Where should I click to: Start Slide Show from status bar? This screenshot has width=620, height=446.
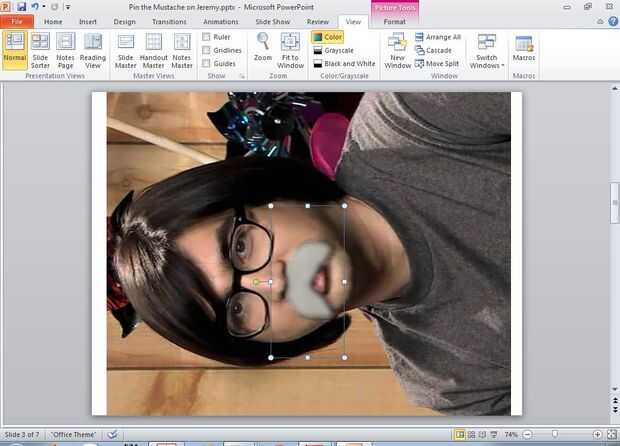pyautogui.click(x=494, y=435)
